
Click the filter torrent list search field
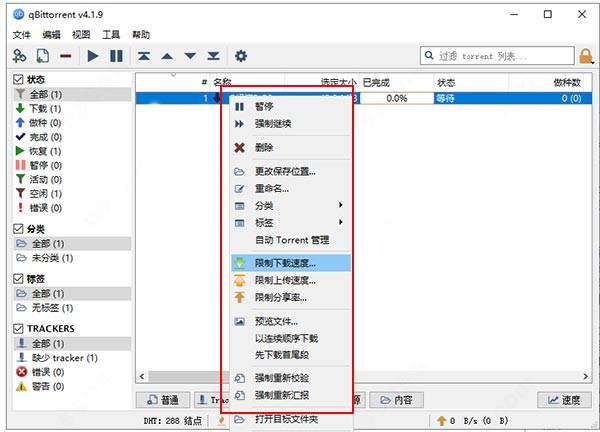(497, 56)
